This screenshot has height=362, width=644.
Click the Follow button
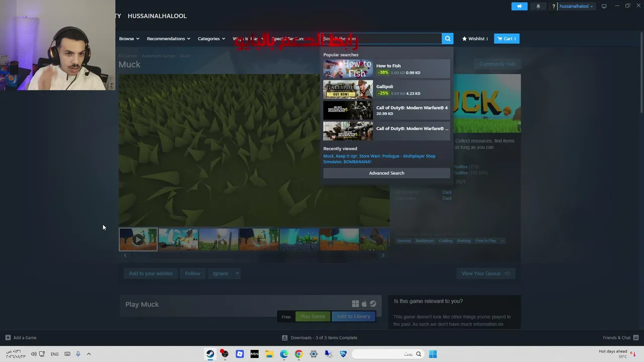[192, 274]
